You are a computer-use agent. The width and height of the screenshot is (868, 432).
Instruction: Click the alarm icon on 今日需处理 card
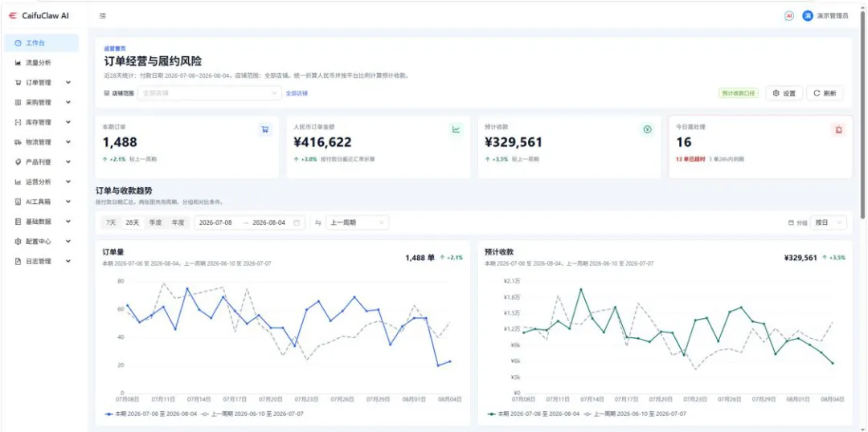838,129
